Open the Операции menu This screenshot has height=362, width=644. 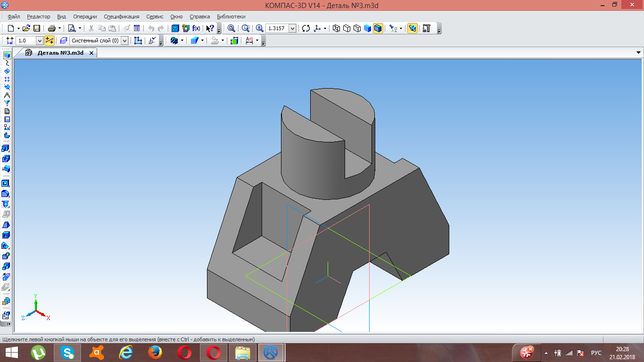coord(85,16)
